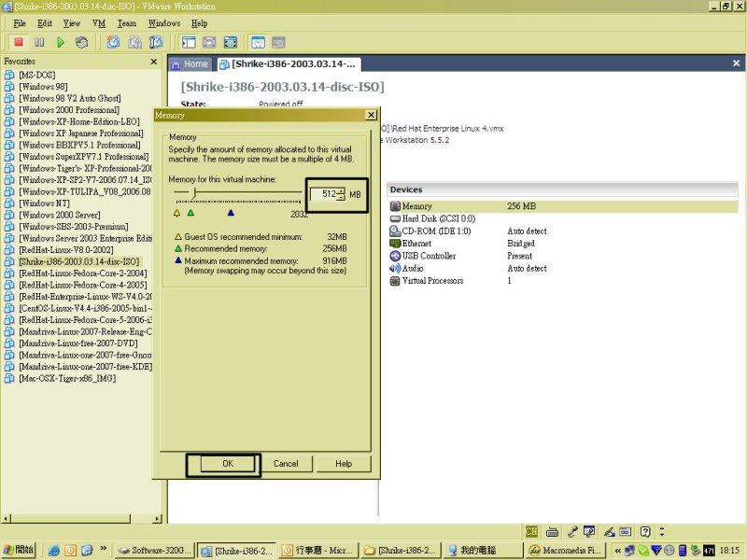Viewport: 747px width, 560px height.
Task: Click the Suspend toolbar icon
Action: pos(39,42)
